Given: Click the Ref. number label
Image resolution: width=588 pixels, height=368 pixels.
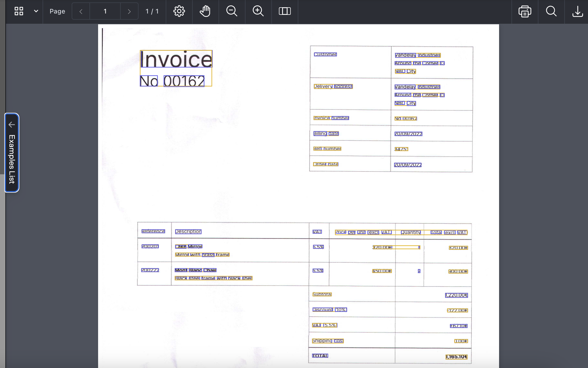Looking at the screenshot, I should [327, 149].
